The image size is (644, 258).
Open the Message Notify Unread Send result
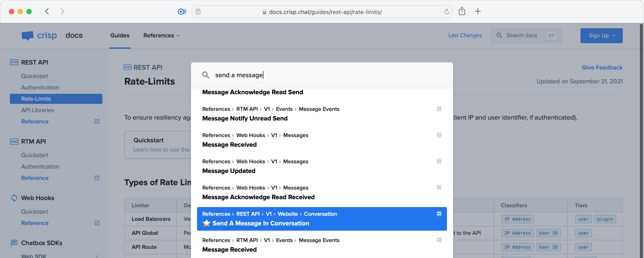322,114
